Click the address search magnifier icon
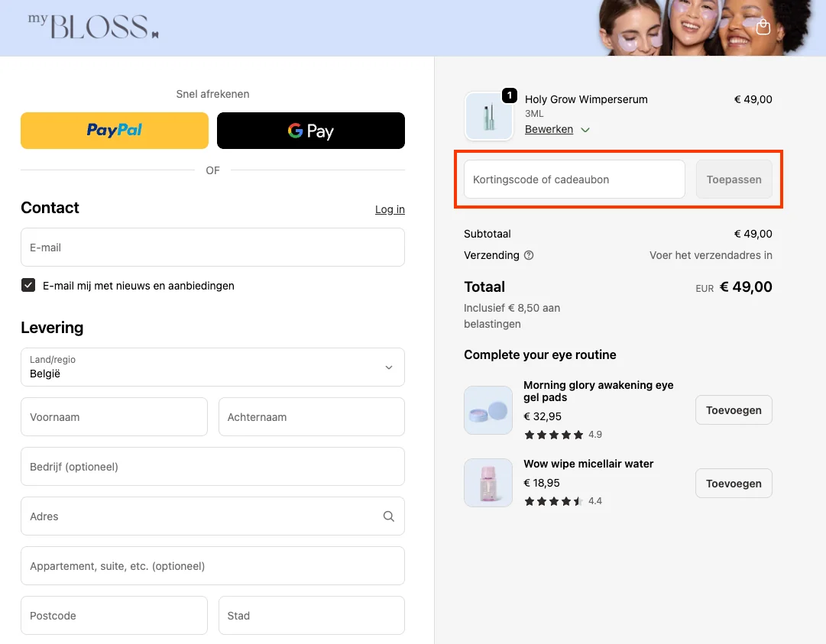Viewport: 826px width, 644px height. [389, 516]
